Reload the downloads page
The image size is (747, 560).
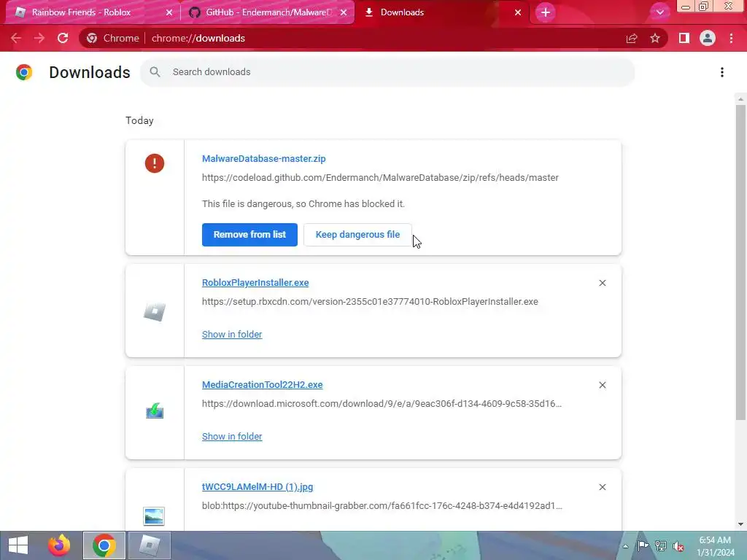pos(63,38)
